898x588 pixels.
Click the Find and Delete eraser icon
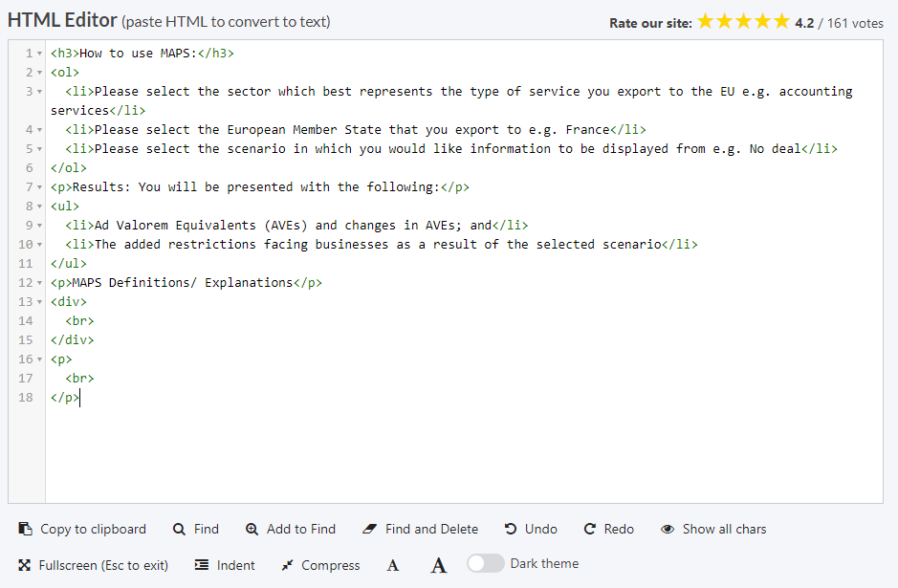pyautogui.click(x=370, y=529)
